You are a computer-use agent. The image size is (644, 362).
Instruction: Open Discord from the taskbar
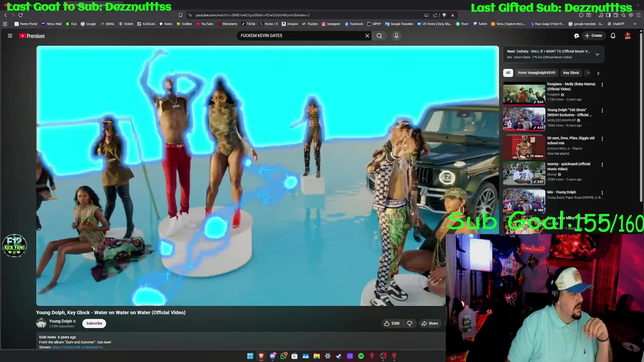click(x=272, y=356)
